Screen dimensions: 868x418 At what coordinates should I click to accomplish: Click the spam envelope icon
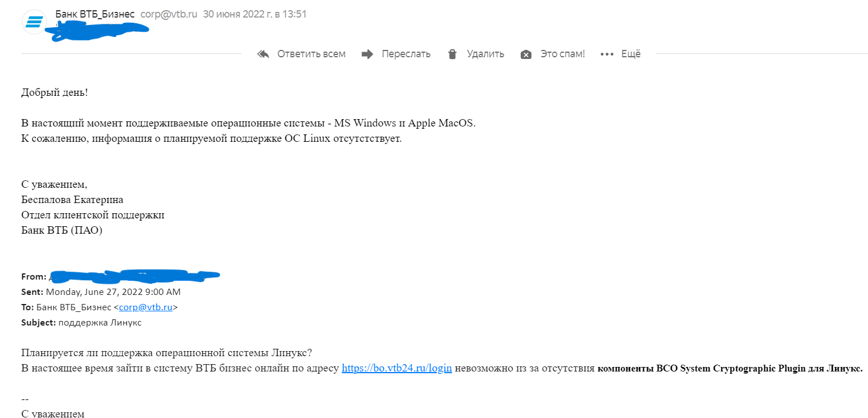coord(526,54)
